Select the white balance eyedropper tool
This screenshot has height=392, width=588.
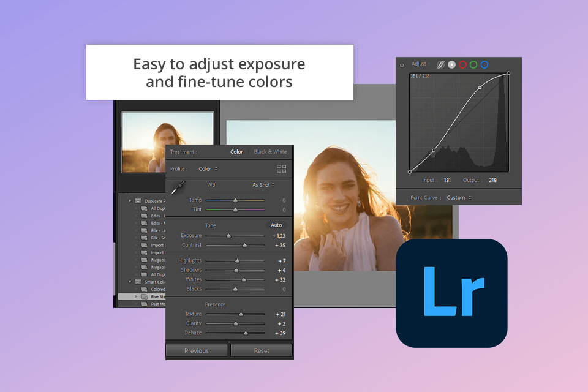click(x=178, y=187)
